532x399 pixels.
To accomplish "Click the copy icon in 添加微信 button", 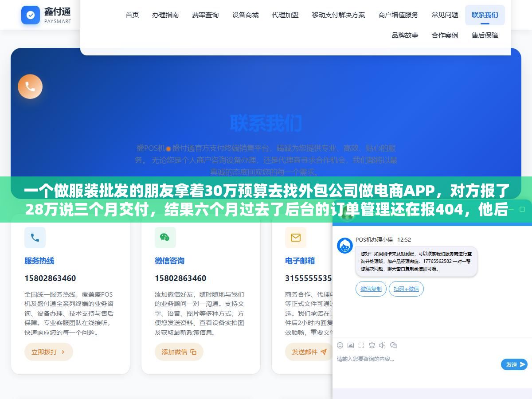I will tap(193, 352).
